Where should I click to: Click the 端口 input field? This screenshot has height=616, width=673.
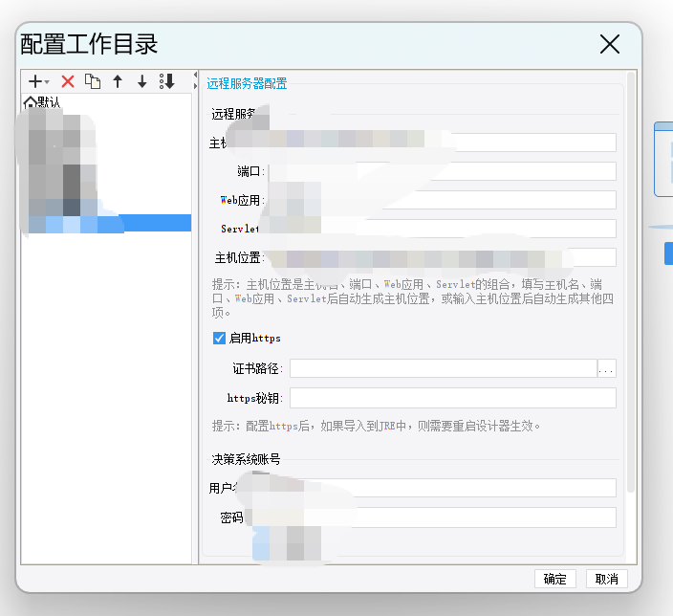pyautogui.click(x=442, y=171)
